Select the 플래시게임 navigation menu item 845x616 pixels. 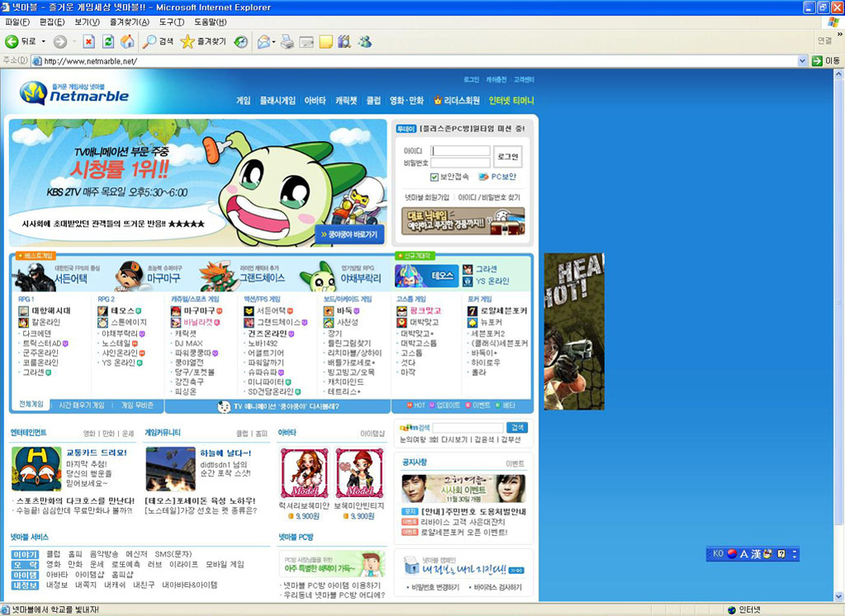[x=277, y=101]
